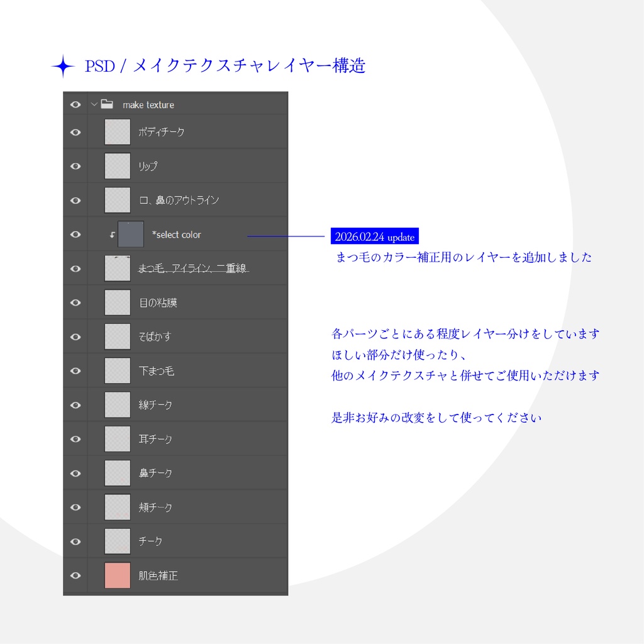The height and width of the screenshot is (644, 644).
Task: Toggle eye icon for 線チーク layer
Action: pyautogui.click(x=75, y=405)
